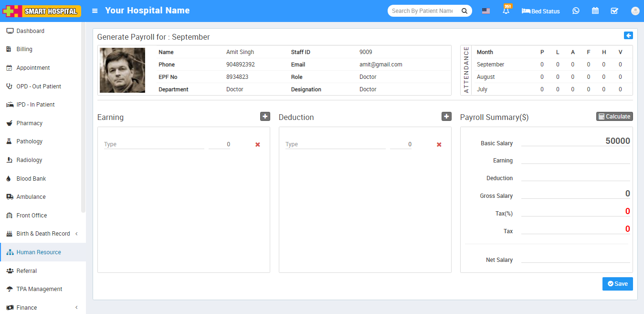
Task: Open Human Resource in the sidebar
Action: (x=39, y=252)
